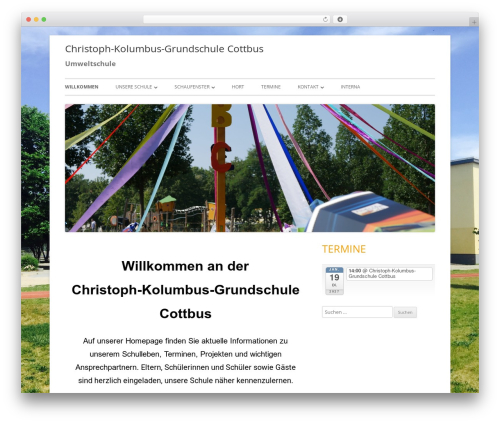Click the Suchen search button
This screenshot has height=423, width=500.
click(405, 312)
